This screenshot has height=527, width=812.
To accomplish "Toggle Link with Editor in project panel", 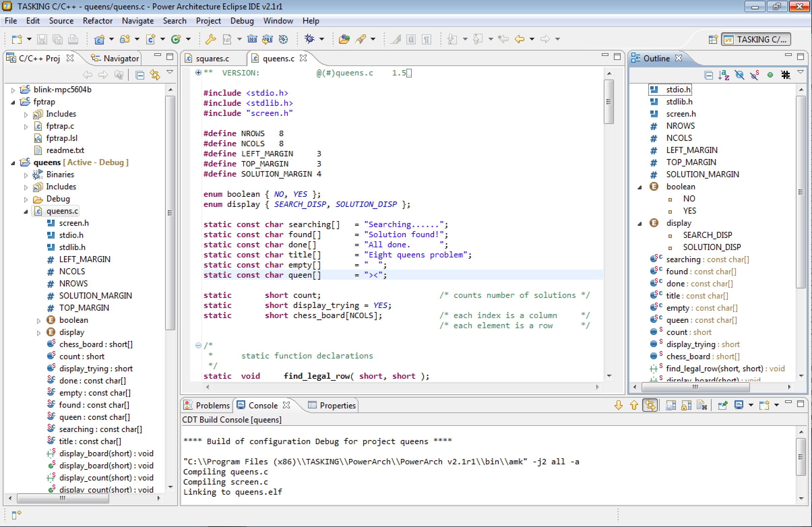I will point(155,75).
